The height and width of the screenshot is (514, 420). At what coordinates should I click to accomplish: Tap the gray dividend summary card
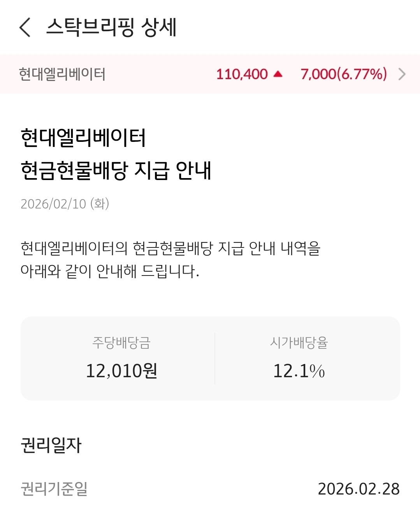coord(210,392)
